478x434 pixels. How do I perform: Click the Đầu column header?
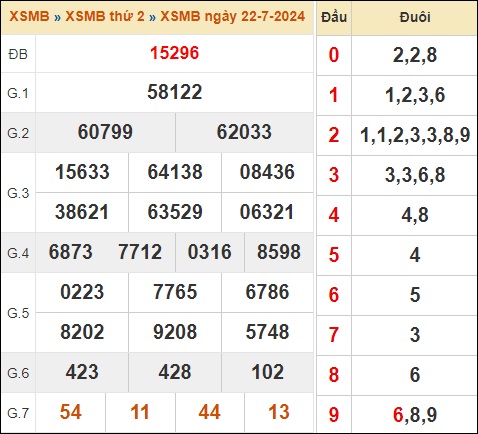[x=334, y=17]
